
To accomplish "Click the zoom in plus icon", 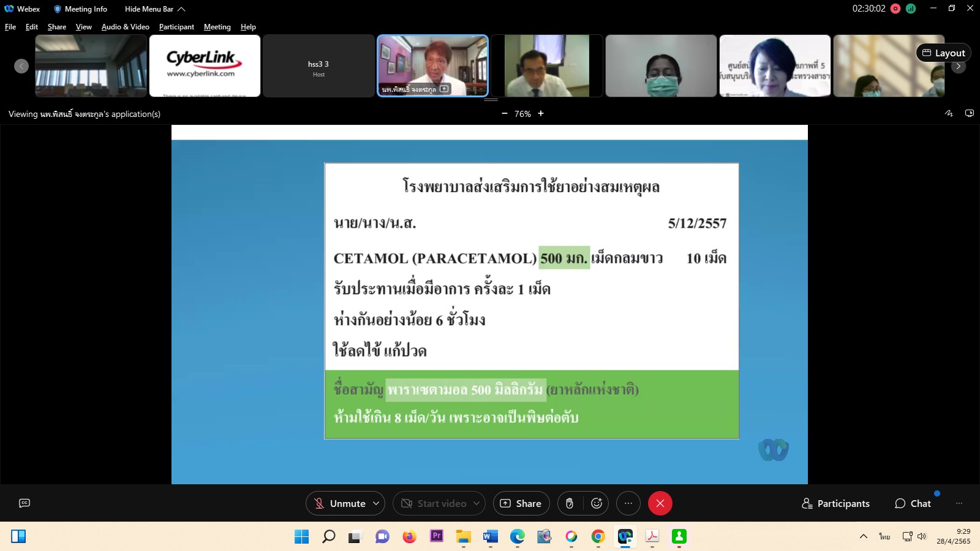I will tap(541, 113).
